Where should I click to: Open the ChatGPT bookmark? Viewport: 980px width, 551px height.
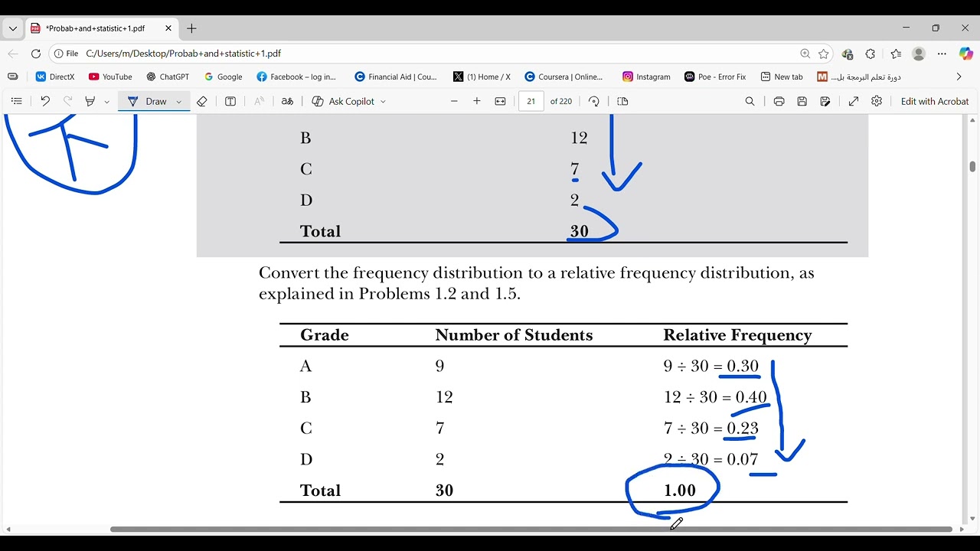click(x=168, y=77)
